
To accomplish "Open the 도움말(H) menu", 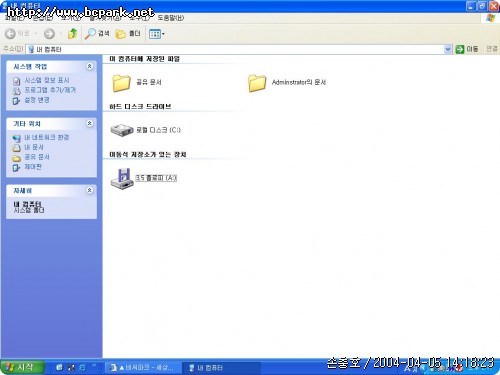I will pyautogui.click(x=170, y=18).
